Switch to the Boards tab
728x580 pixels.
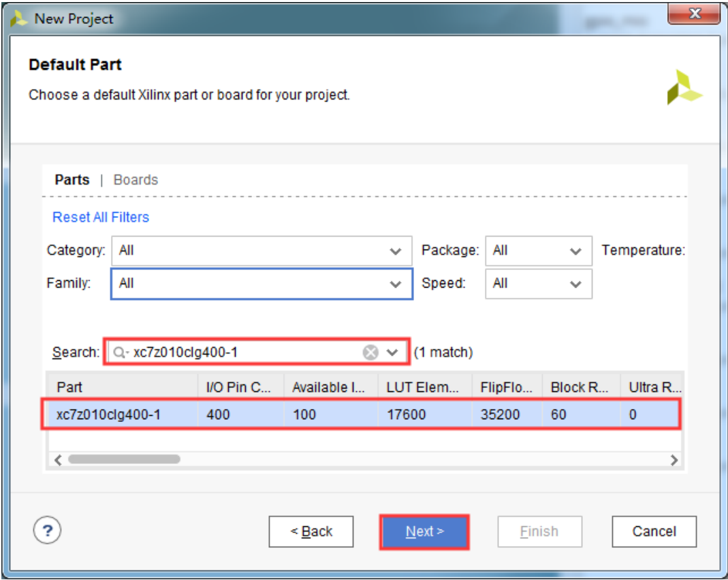click(136, 180)
